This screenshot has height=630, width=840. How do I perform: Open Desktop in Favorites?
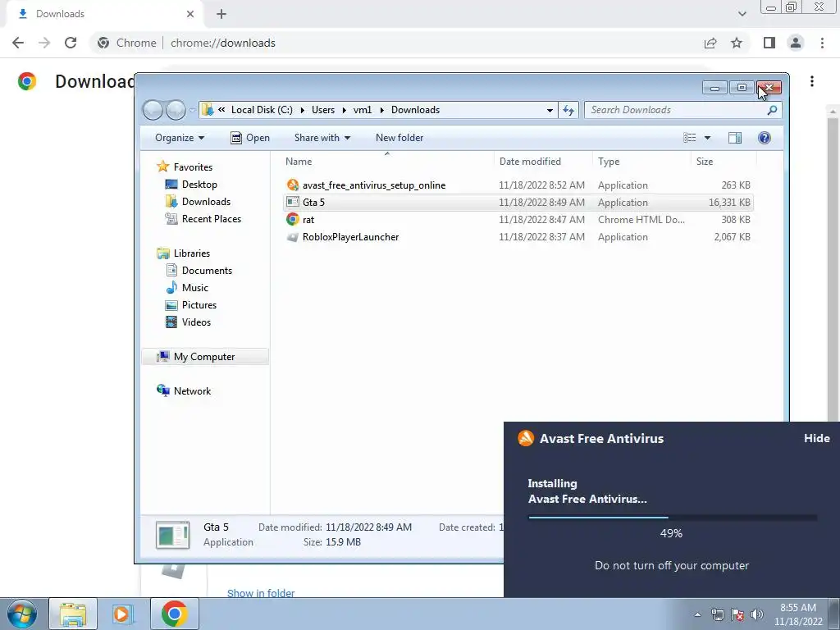tap(199, 185)
